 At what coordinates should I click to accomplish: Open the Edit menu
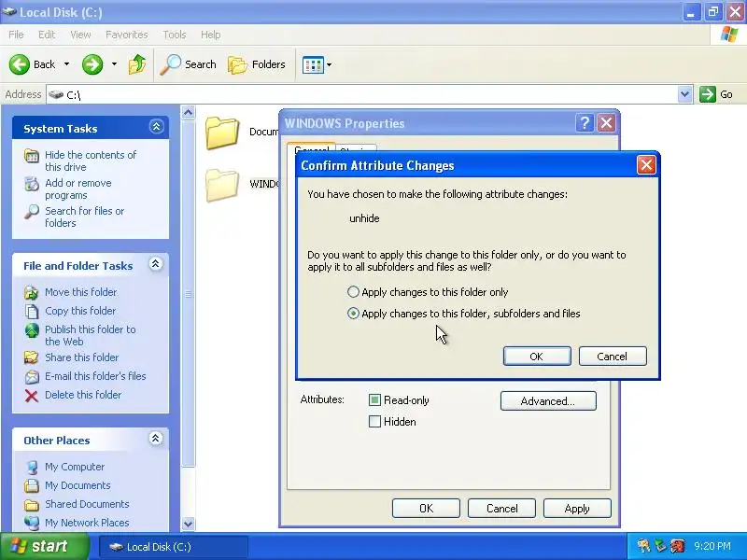47,35
